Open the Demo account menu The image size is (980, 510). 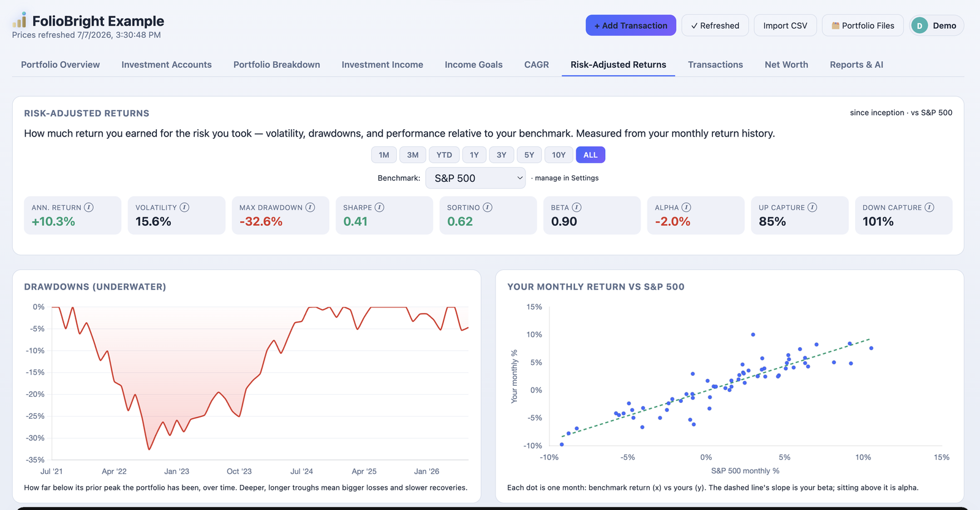tap(937, 26)
